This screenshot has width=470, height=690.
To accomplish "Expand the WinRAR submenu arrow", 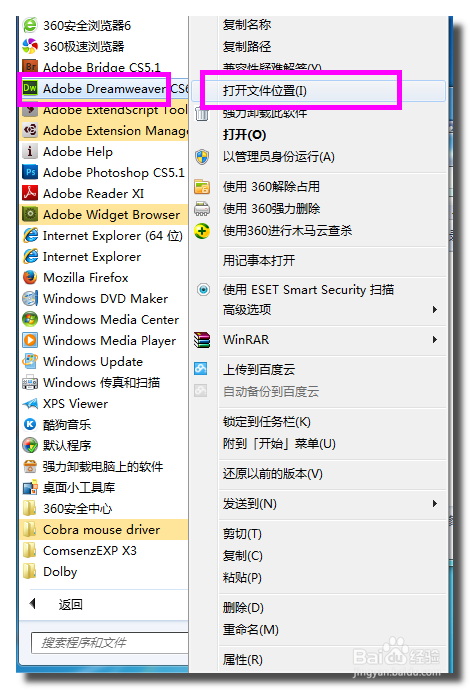I will coord(434,339).
